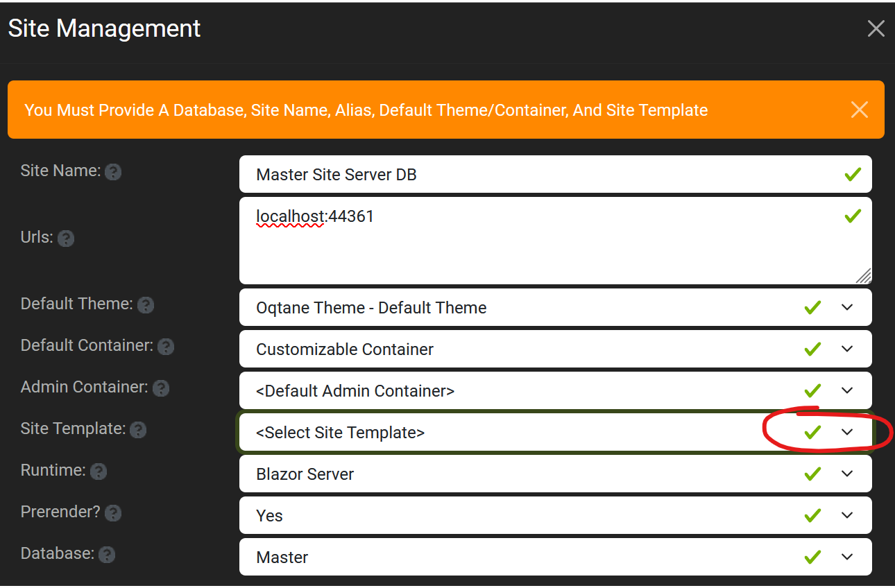Open the Database help tooltip
The height and width of the screenshot is (588, 895).
(x=106, y=555)
